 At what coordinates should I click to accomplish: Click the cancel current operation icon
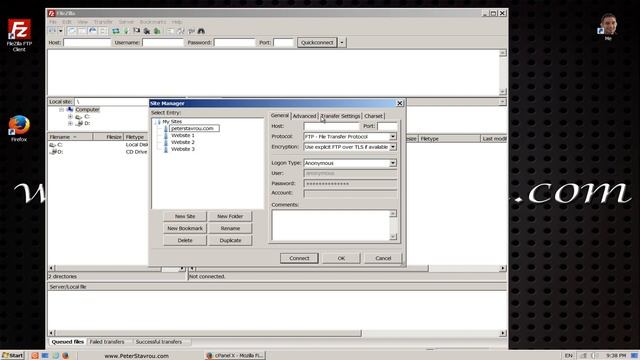coord(137,31)
